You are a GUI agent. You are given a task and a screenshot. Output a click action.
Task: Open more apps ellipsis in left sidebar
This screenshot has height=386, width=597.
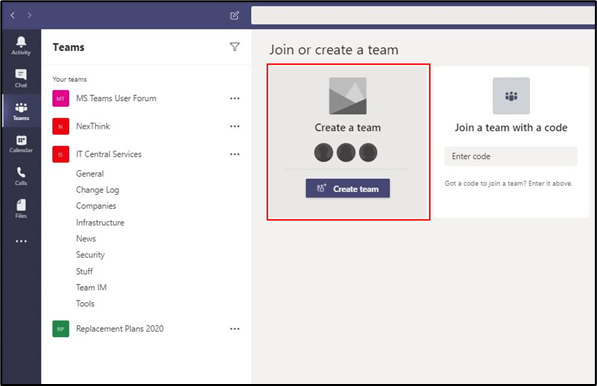click(x=21, y=241)
